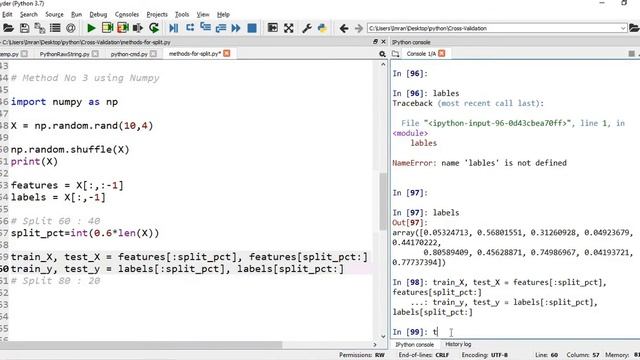Switch to the PythonRawString.py tab

coord(64,54)
